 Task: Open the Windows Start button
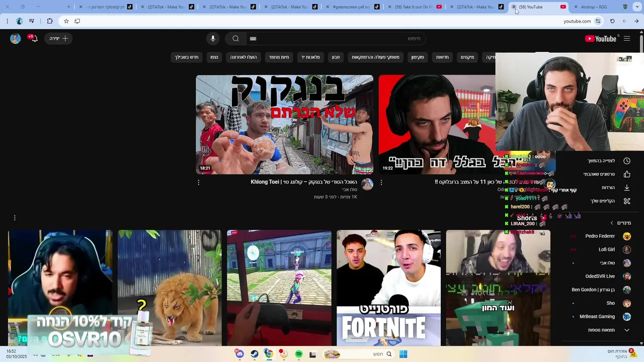point(403,354)
